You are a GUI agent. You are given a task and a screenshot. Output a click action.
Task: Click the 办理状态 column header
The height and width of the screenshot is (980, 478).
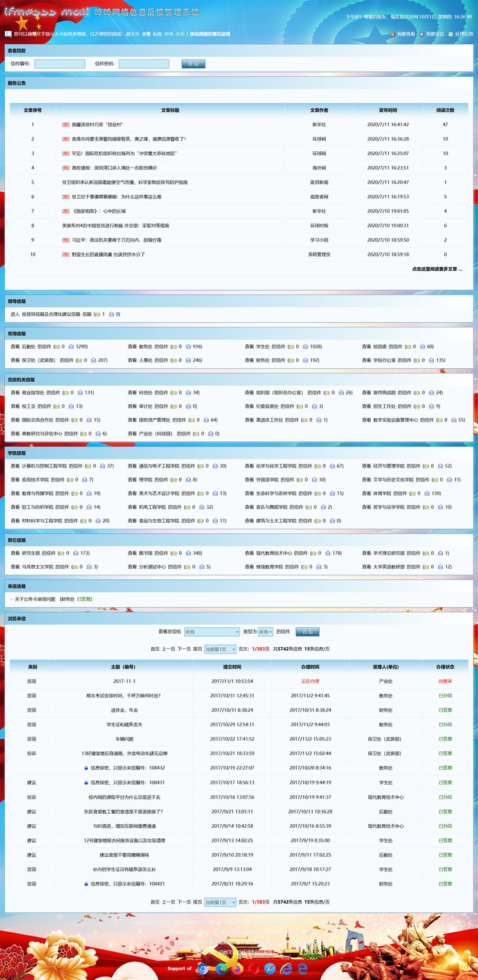(446, 667)
